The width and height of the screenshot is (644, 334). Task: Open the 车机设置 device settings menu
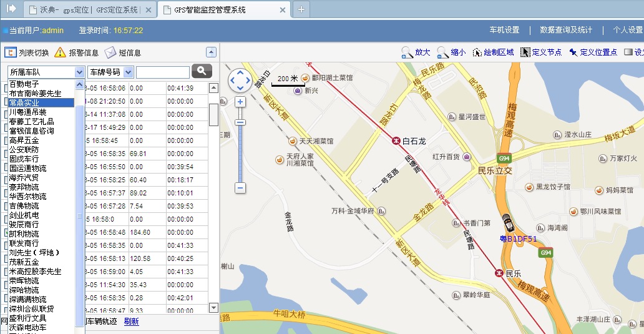pyautogui.click(x=504, y=29)
